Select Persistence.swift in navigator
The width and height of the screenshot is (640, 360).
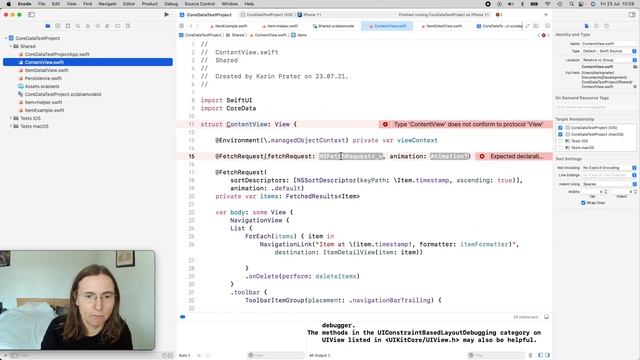click(43, 78)
